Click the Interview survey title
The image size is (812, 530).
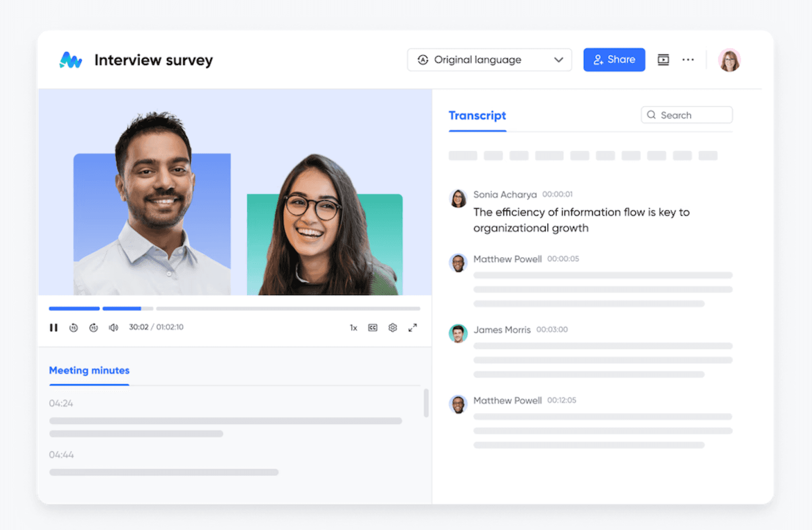154,60
